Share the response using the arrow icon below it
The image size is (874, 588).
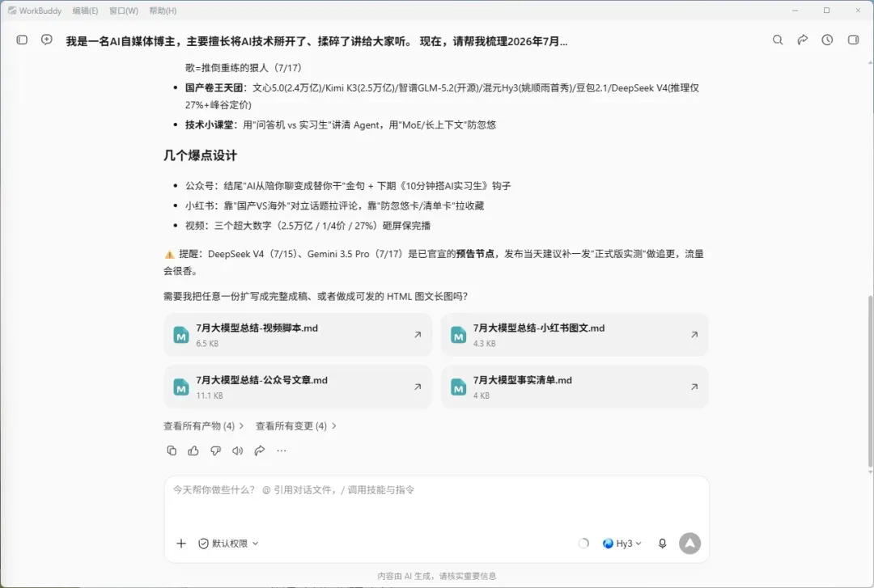259,451
